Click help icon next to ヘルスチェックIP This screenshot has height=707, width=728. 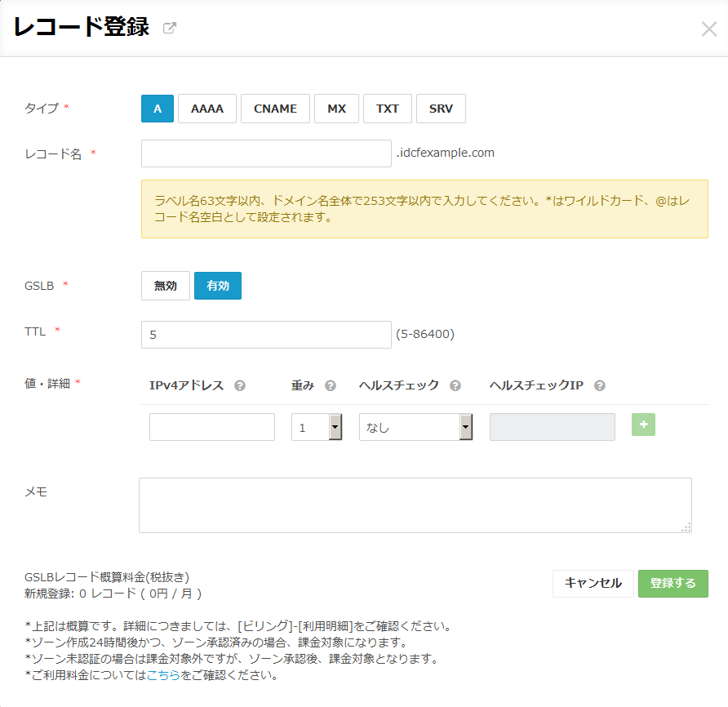pos(600,386)
